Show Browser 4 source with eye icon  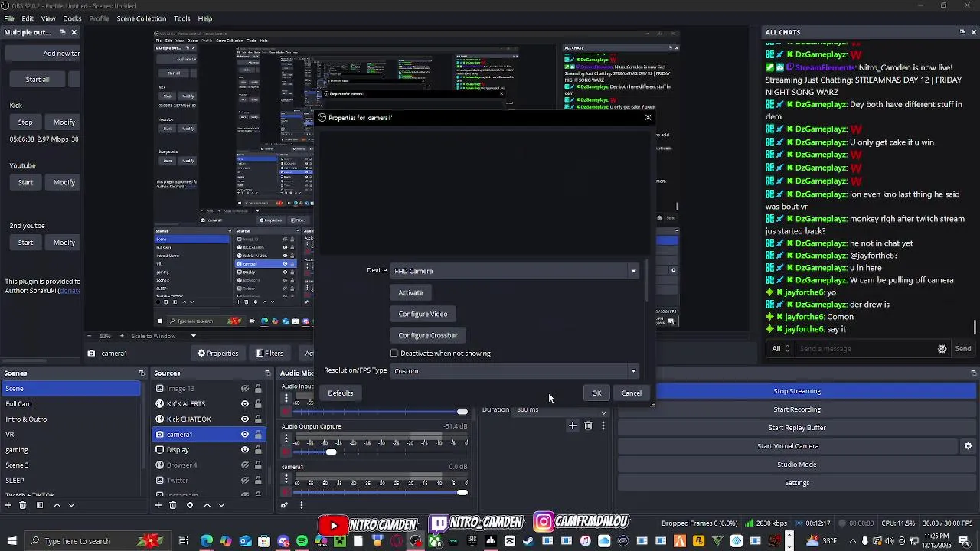click(x=245, y=465)
